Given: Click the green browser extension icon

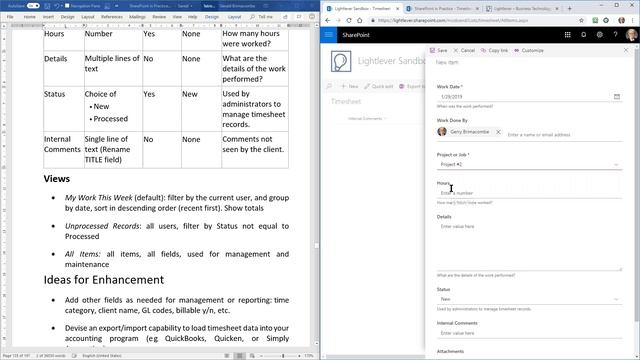Looking at the screenshot, I should 595,20.
